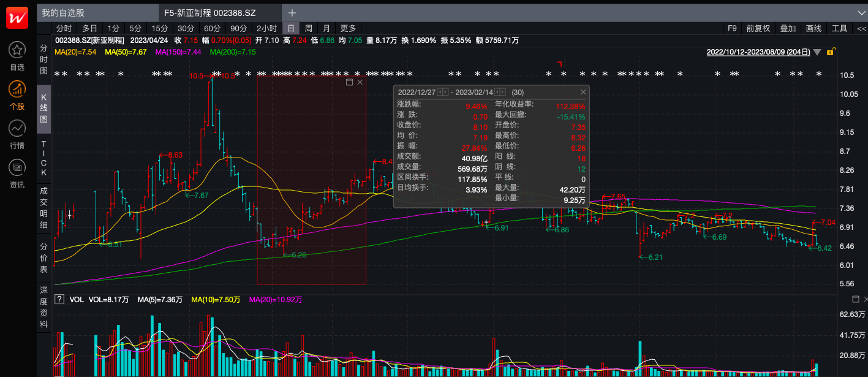Select the 5分 five-minute period
The height and width of the screenshot is (377, 868).
tap(135, 29)
